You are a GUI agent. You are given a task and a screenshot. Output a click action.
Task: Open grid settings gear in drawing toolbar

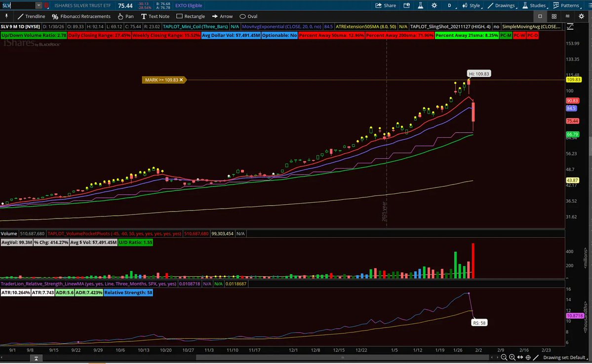[x=582, y=16]
